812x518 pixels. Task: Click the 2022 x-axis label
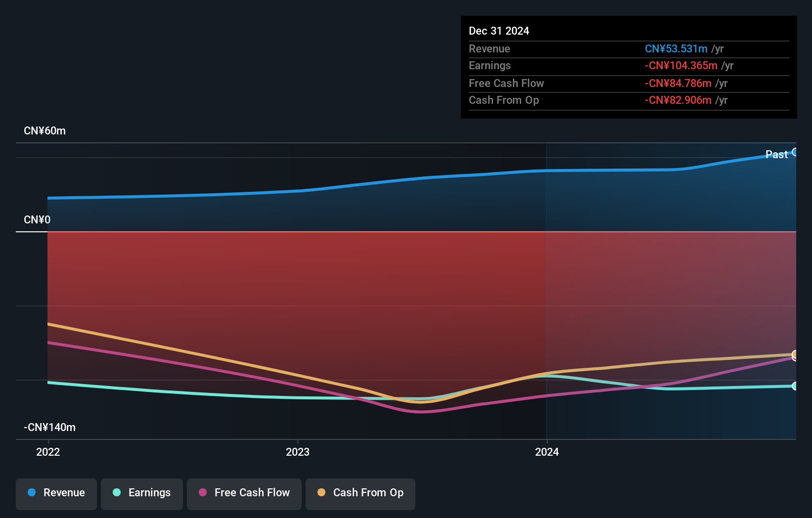[48, 452]
